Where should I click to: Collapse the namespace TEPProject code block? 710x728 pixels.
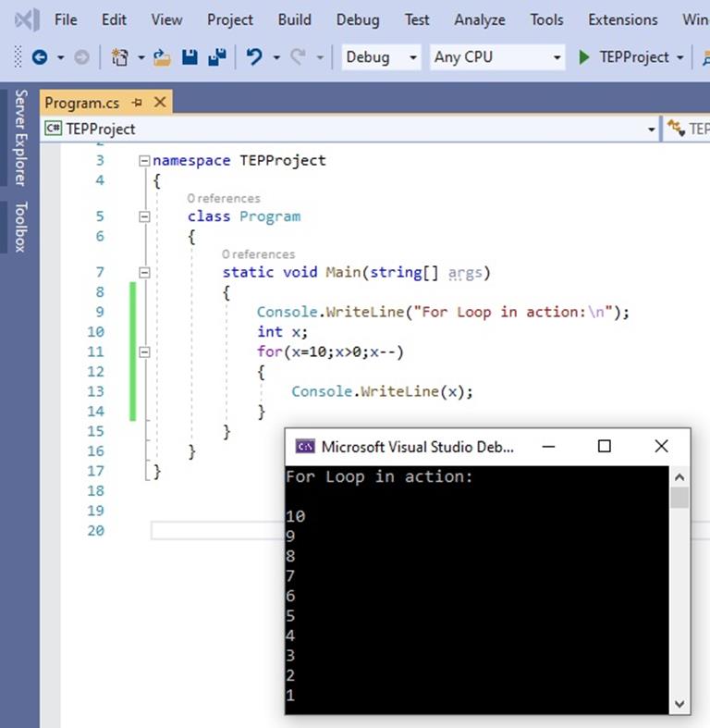143,160
